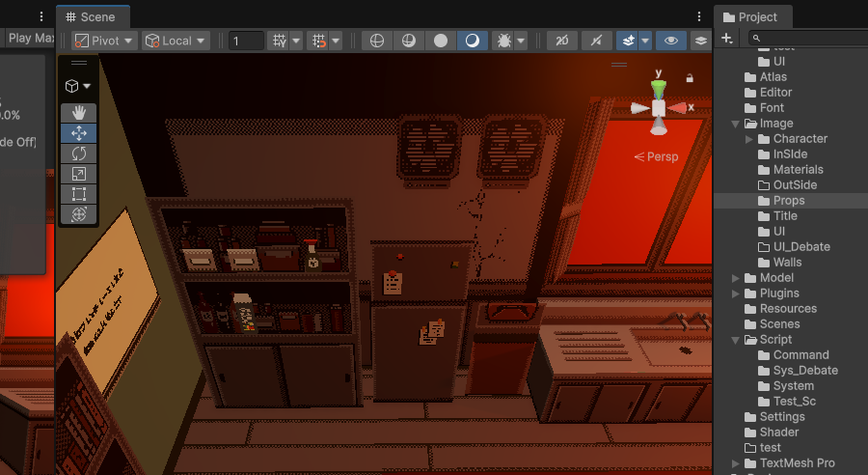This screenshot has height=475, width=868.
Task: Select the Rect transform tool
Action: point(78,194)
